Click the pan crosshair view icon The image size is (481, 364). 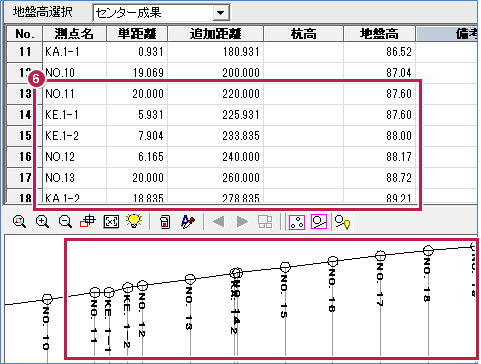88,222
